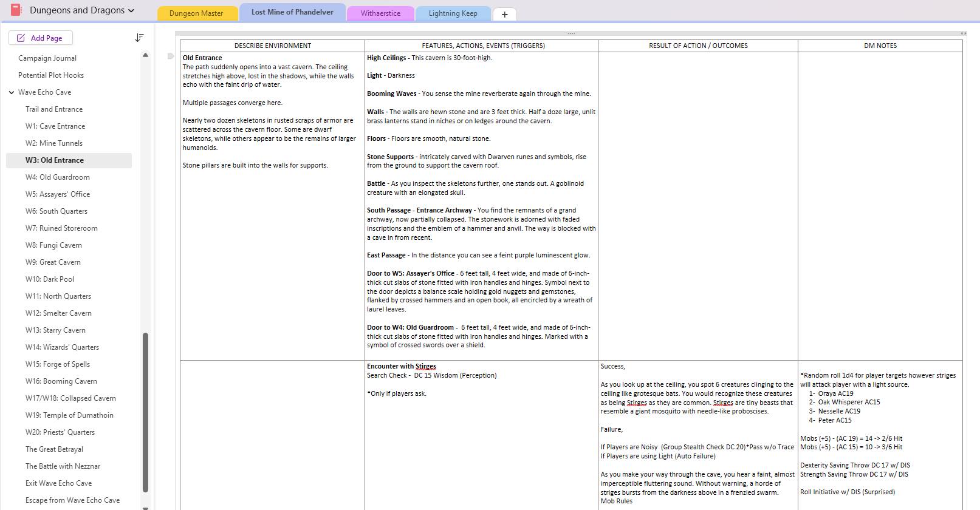Select W7: Ruined Storeroom page

61,228
